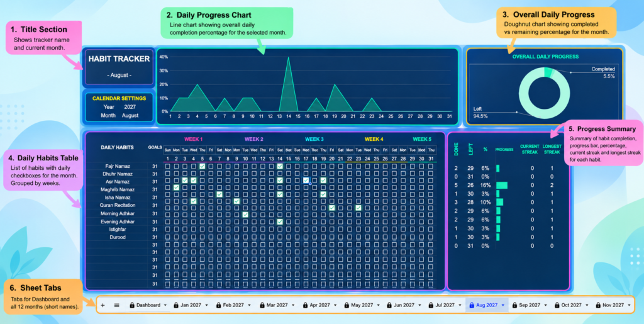Viewport: 644px width, 324px height.
Task: Click the line chart peak at day 14
Action: tap(288, 57)
